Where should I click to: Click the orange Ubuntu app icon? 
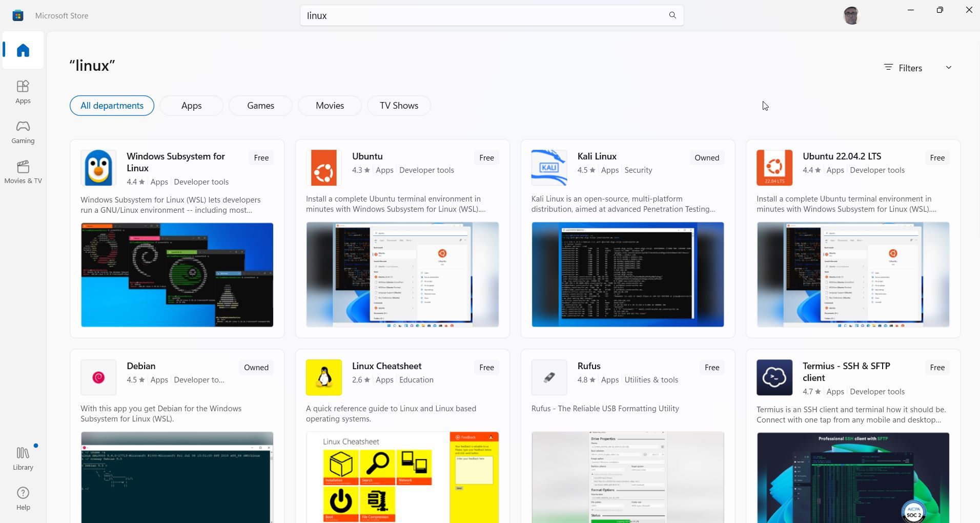(x=324, y=168)
